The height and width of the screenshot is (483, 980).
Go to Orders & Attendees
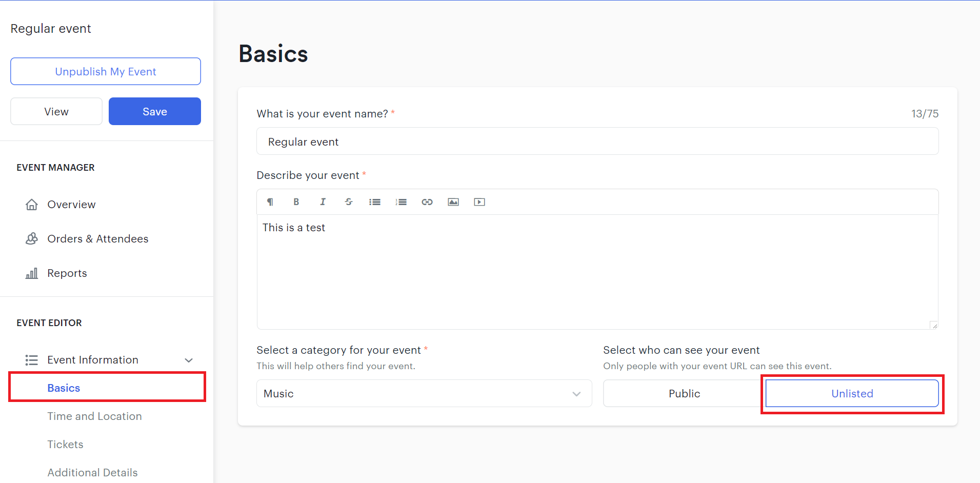97,239
